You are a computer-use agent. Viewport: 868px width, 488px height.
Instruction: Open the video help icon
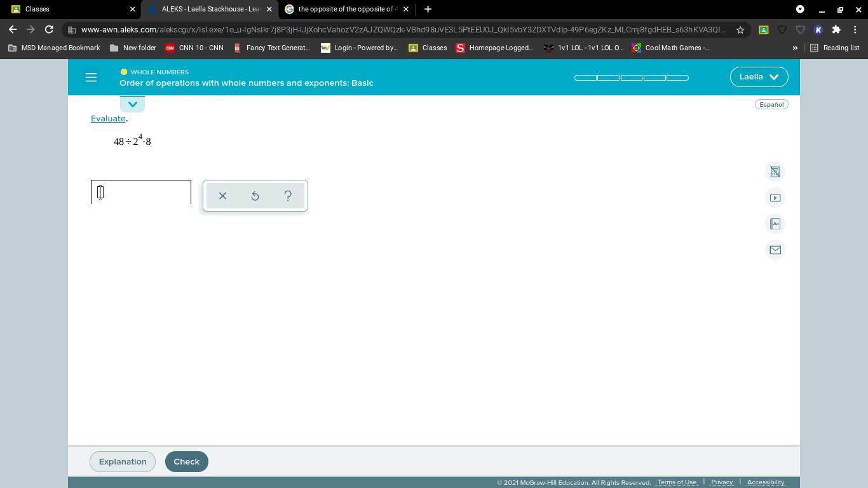tap(775, 198)
